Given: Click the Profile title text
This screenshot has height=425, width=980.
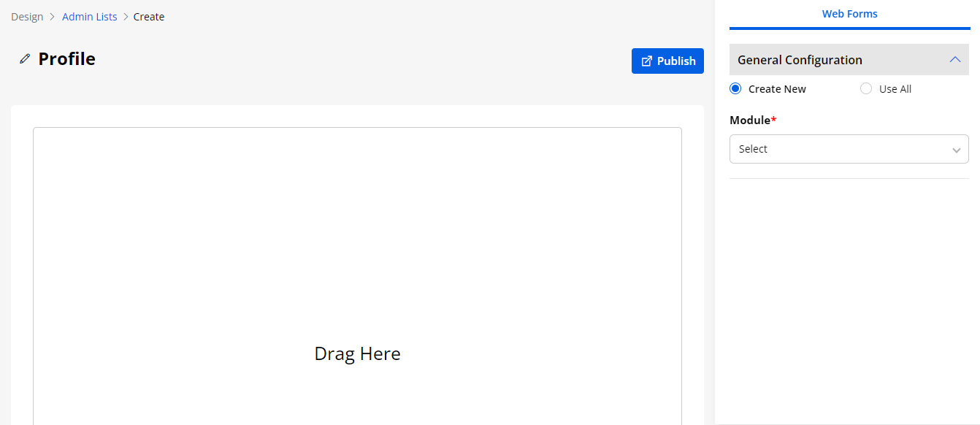Looking at the screenshot, I should pyautogui.click(x=66, y=59).
